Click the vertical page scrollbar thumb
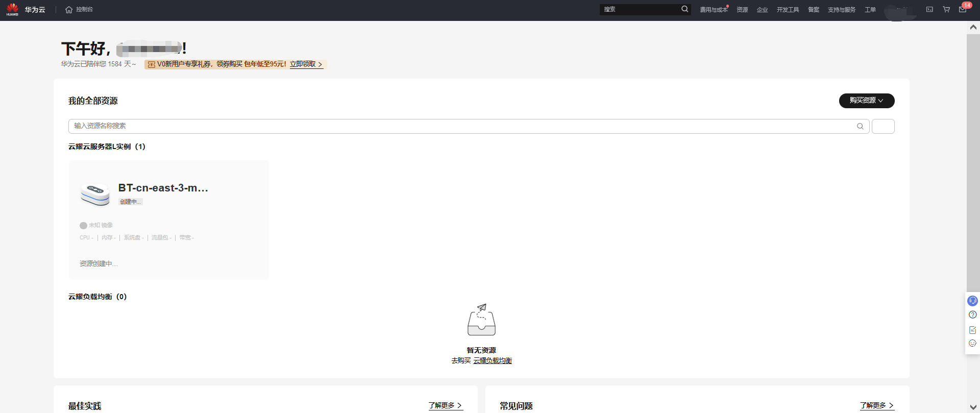 973,163
